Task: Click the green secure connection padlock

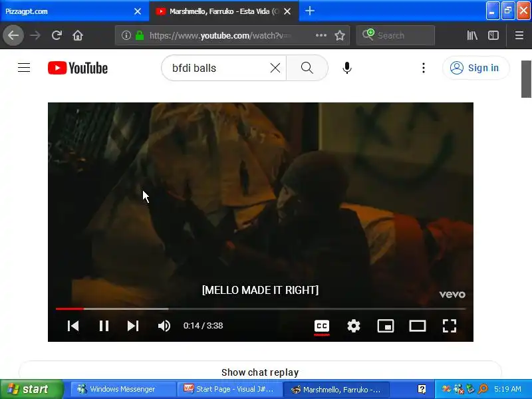Action: click(140, 35)
